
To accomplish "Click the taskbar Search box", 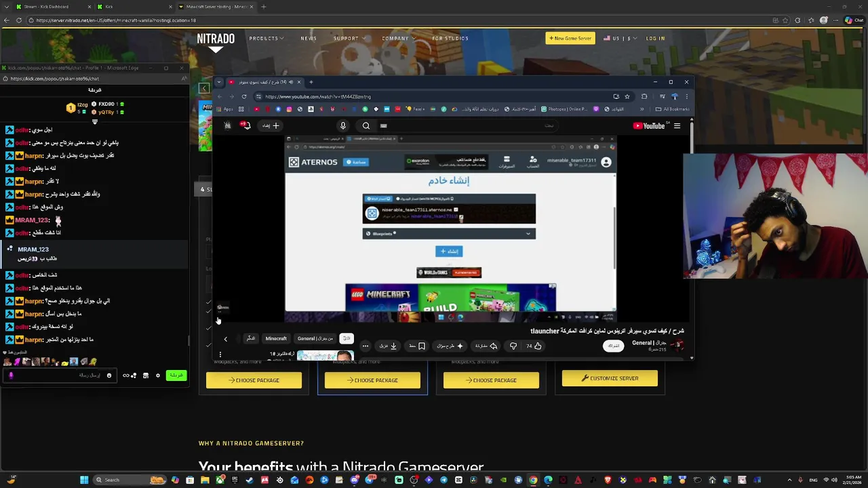I will 129,480.
